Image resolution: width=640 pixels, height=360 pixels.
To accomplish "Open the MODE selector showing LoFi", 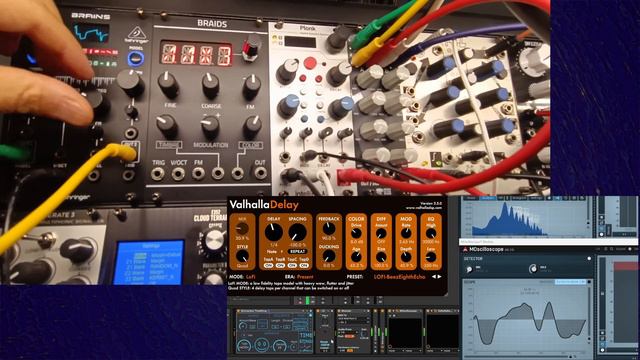I will coord(251,277).
